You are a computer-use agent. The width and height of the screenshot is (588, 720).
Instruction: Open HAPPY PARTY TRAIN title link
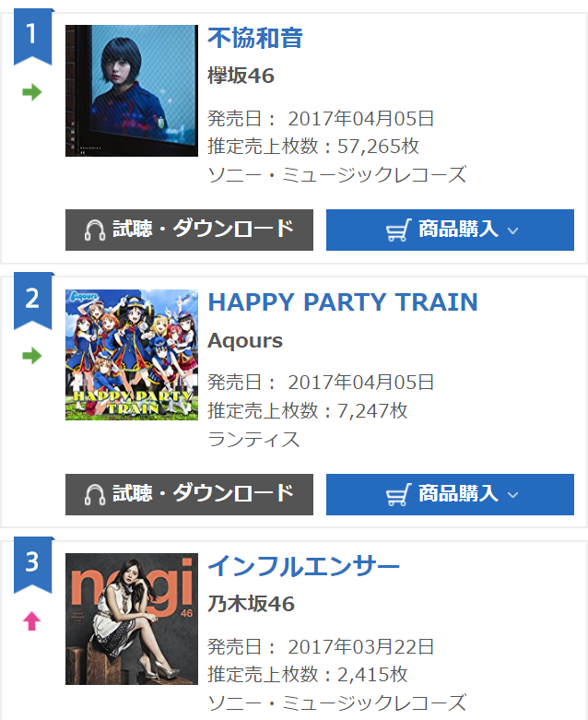tap(343, 302)
